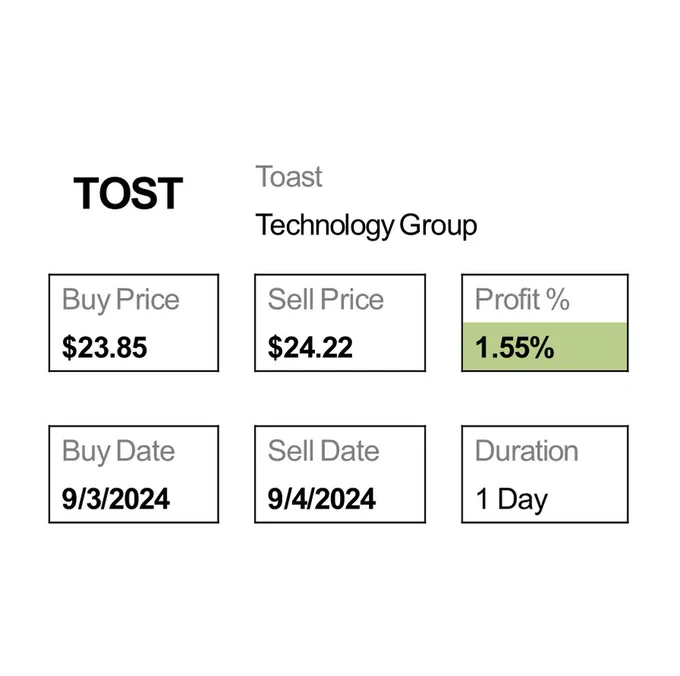
Task: Click the Duration label
Action: [527, 451]
